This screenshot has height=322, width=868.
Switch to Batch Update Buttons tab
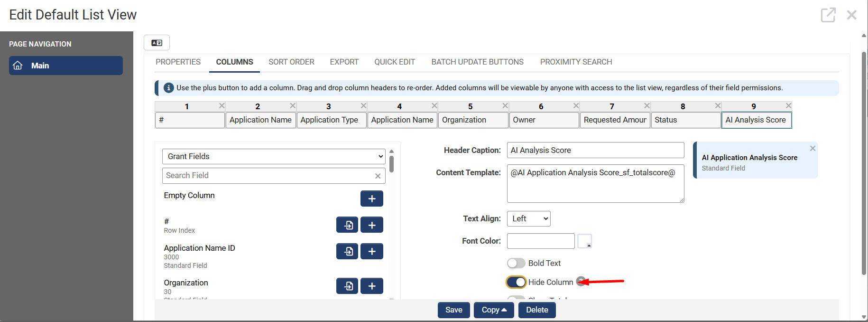[x=477, y=62]
